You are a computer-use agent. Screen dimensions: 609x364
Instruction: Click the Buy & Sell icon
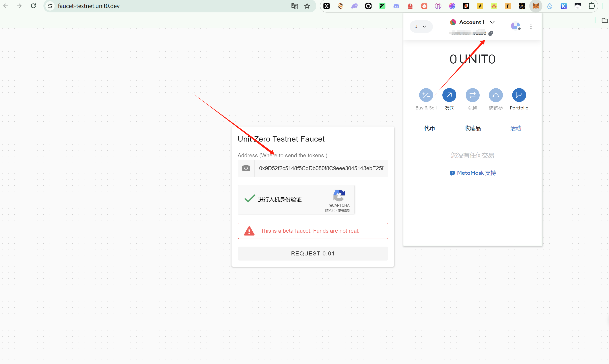426,95
